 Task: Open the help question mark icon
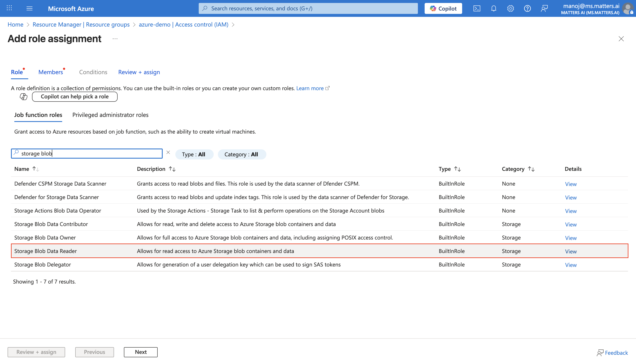527,8
